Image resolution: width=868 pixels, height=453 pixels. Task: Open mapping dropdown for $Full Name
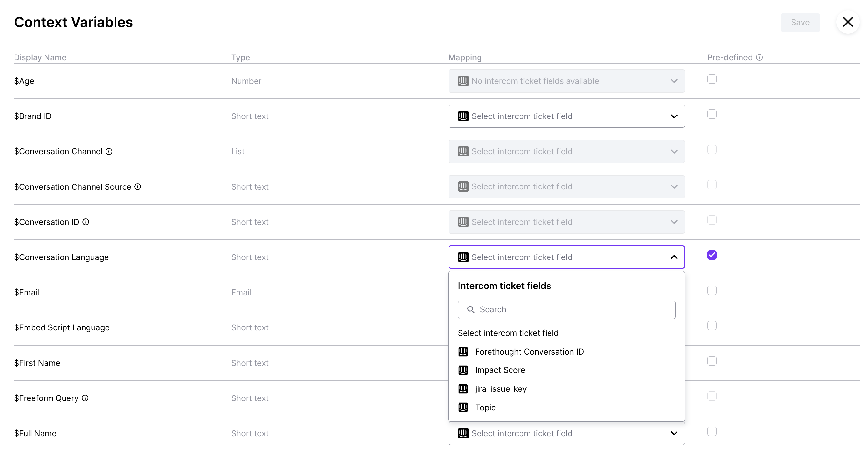click(566, 433)
